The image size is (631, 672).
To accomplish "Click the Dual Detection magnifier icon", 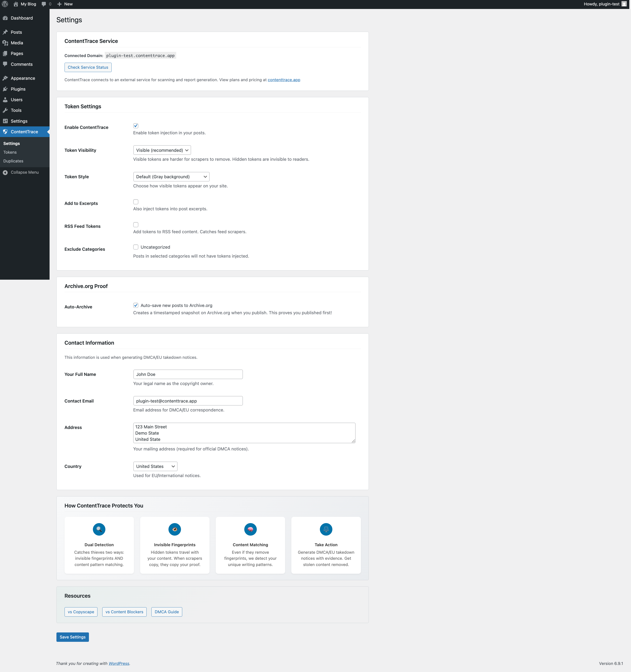I will click(x=99, y=529).
